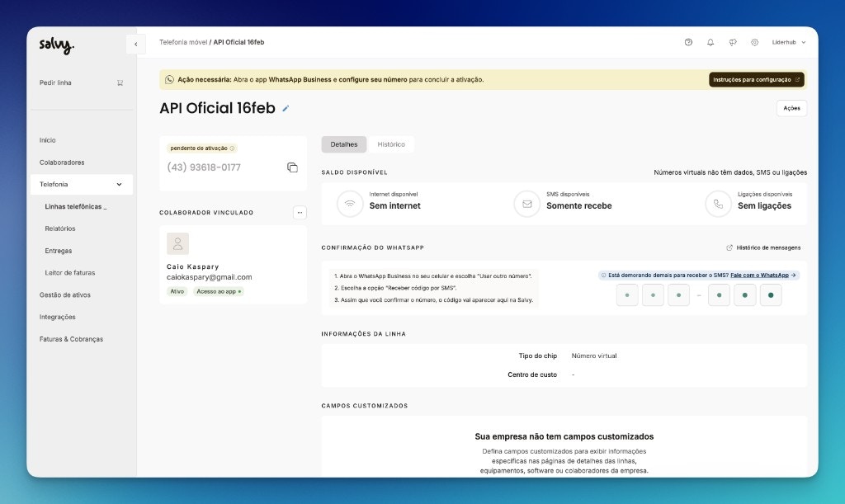The height and width of the screenshot is (504, 845).
Task: Click the phone icon for Ligações disponíveis
Action: [719, 204]
